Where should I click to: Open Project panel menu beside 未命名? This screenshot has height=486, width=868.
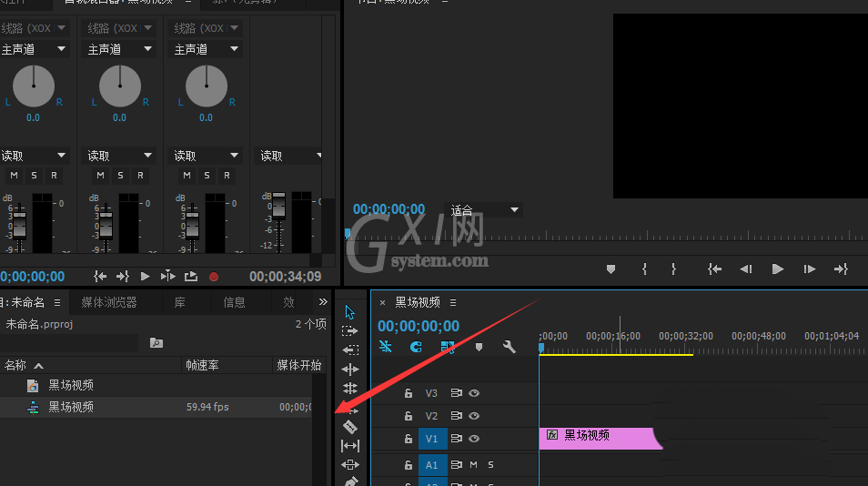(x=57, y=302)
